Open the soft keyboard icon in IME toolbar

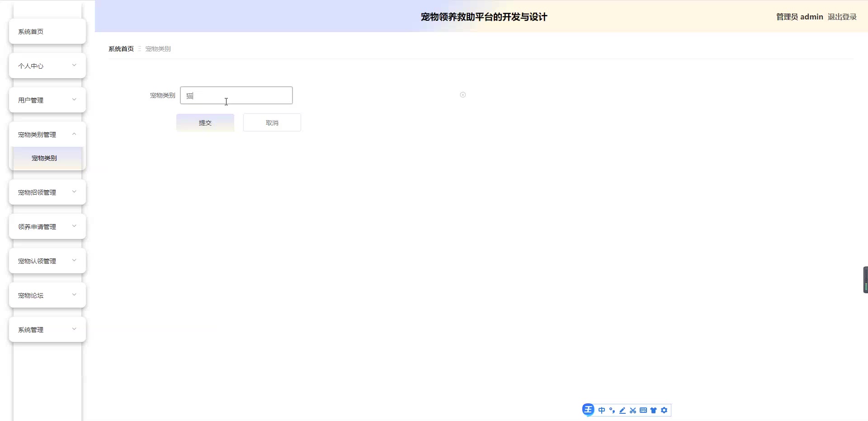643,410
